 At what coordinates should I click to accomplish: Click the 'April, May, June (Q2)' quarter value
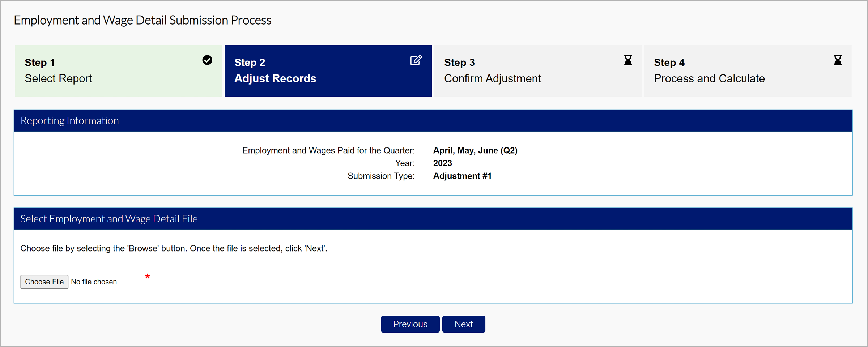pos(475,150)
